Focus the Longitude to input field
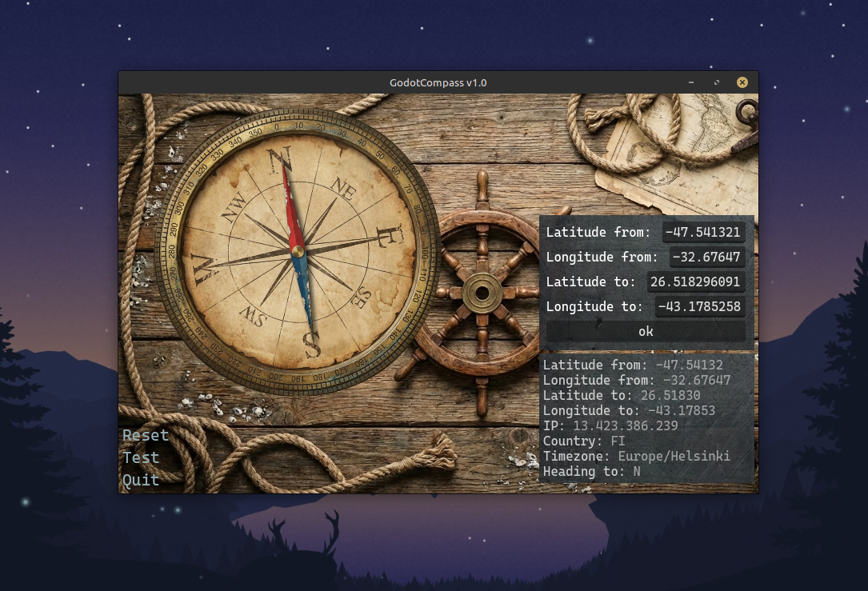Image resolution: width=868 pixels, height=591 pixels. coord(700,306)
